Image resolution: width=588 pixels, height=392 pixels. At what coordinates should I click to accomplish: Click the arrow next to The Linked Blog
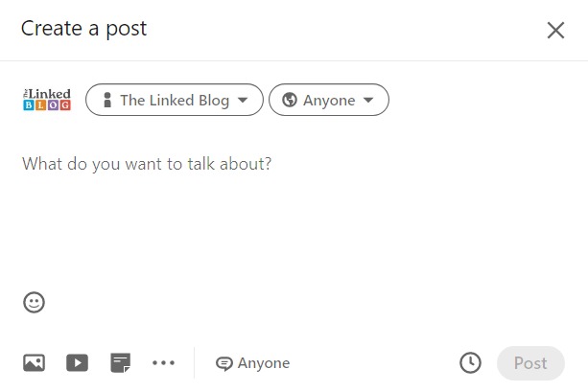(243, 100)
